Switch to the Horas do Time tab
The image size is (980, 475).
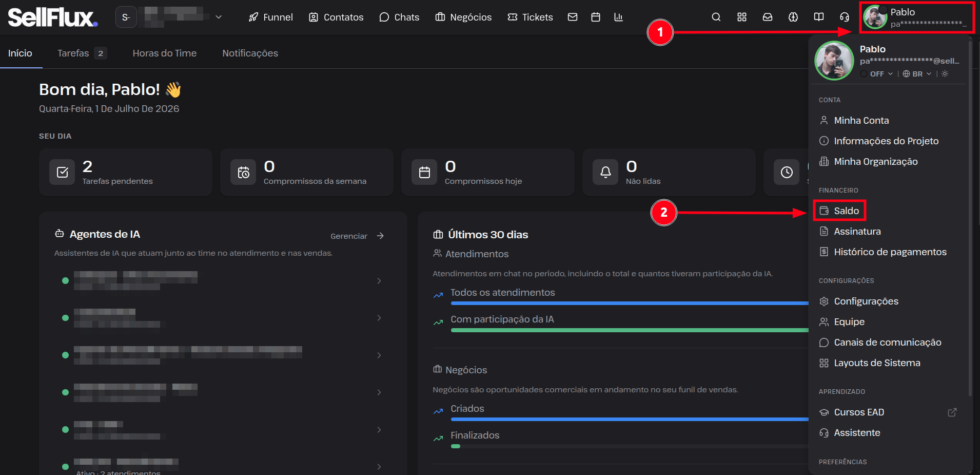[165, 53]
